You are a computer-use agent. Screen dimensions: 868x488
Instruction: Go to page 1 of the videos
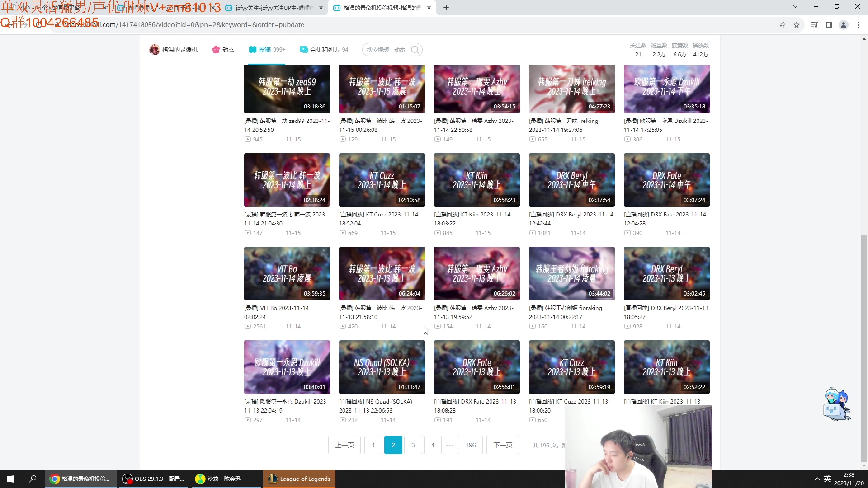point(373,445)
